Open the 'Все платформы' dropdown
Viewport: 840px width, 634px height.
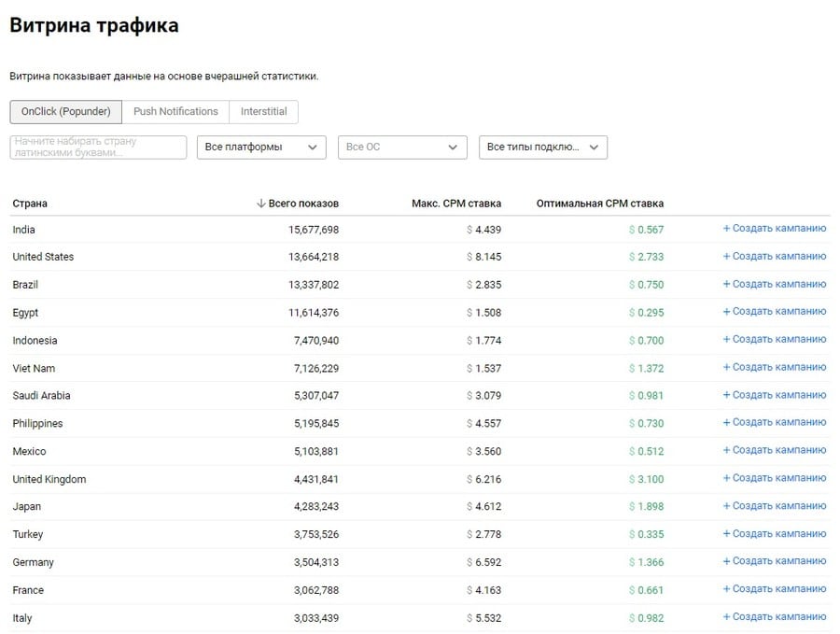(x=261, y=147)
